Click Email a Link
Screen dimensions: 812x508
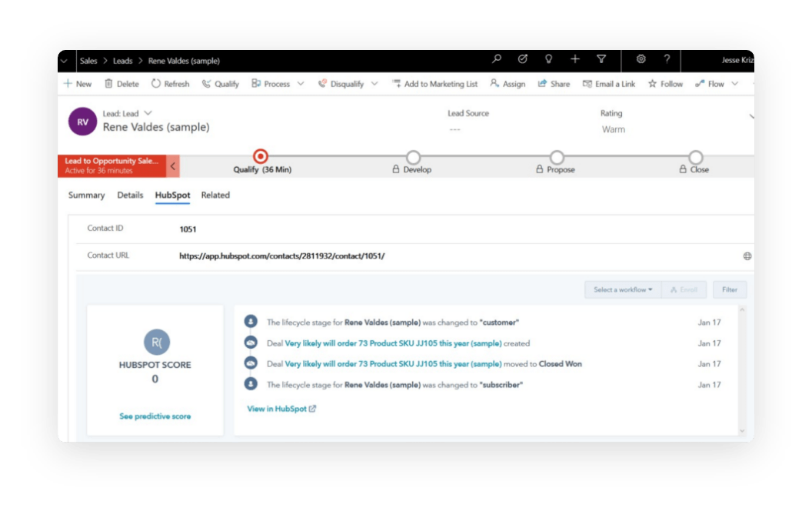[608, 84]
